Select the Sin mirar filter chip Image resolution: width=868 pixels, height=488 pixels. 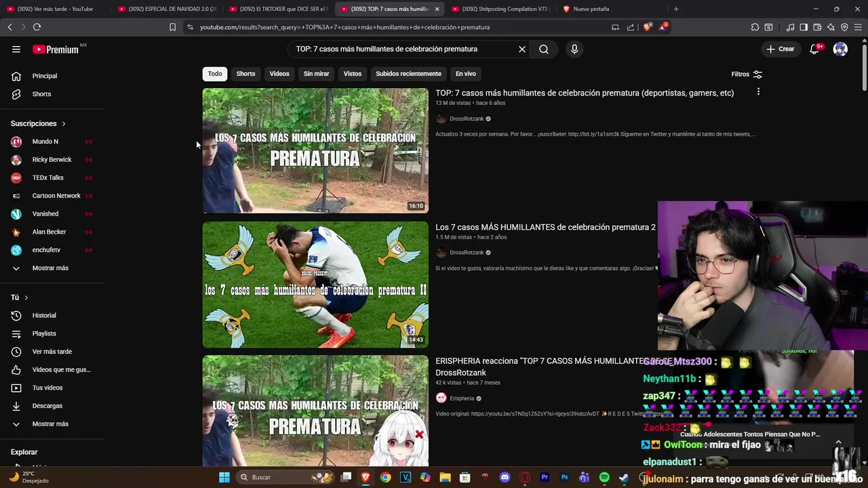click(x=316, y=74)
